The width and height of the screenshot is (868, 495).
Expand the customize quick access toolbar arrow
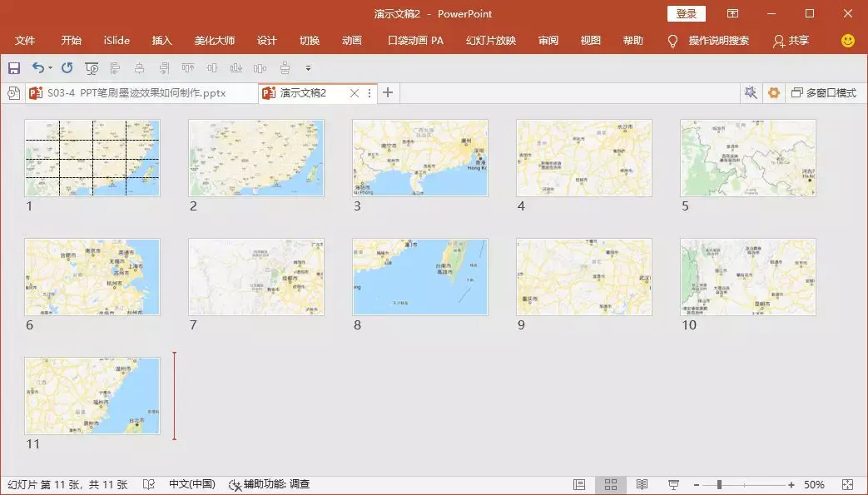pyautogui.click(x=309, y=68)
